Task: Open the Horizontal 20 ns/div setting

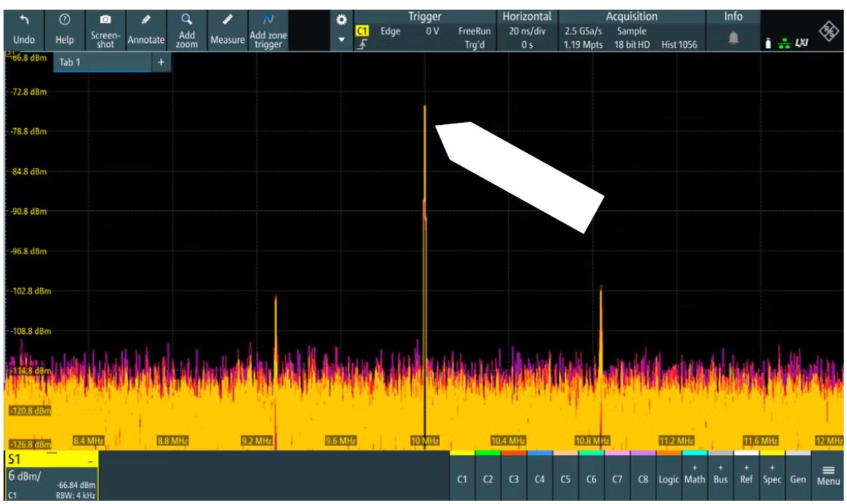Action: tap(527, 31)
